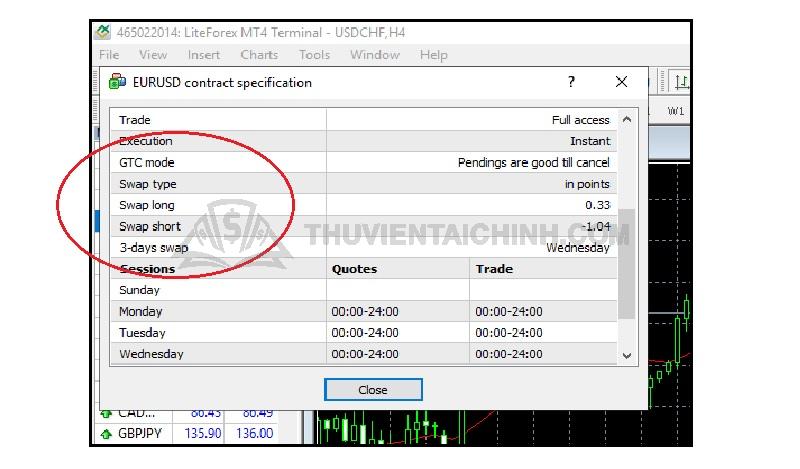800x469 pixels.
Task: Click the 'Instant' execution value
Action: click(x=590, y=141)
